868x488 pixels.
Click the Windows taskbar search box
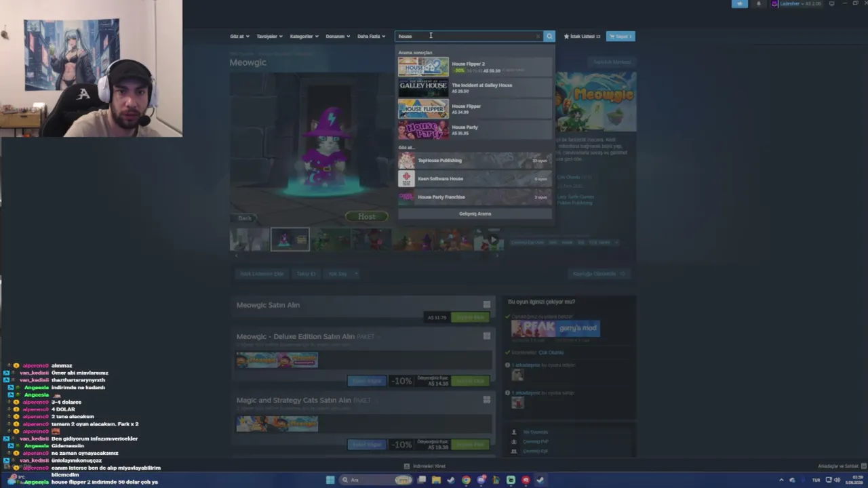click(377, 480)
